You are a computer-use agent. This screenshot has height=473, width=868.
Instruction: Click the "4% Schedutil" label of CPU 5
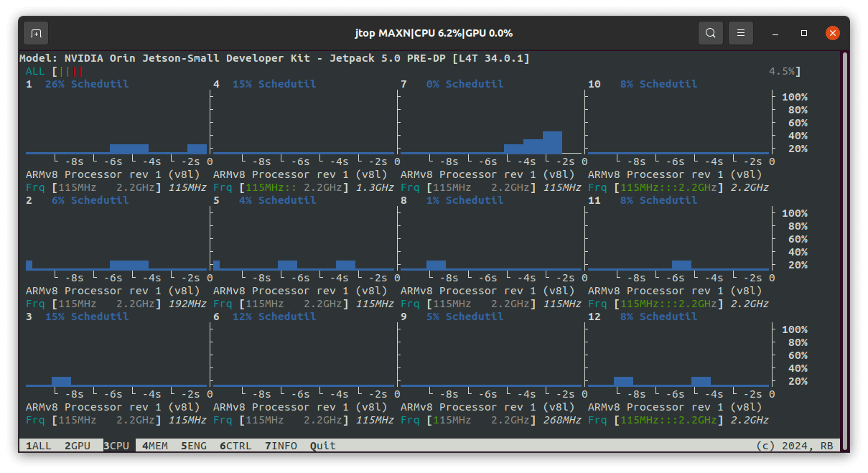278,200
